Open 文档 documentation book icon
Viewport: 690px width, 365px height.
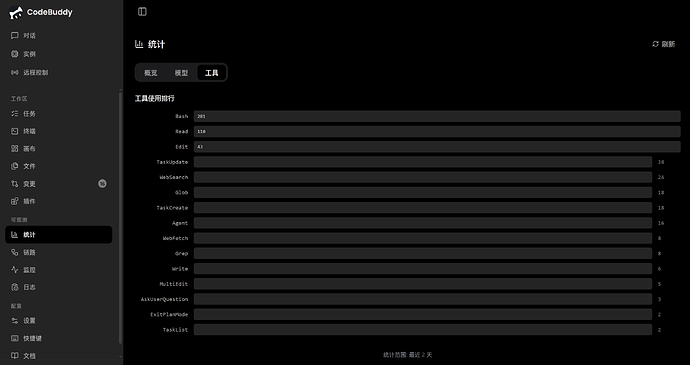(15, 356)
